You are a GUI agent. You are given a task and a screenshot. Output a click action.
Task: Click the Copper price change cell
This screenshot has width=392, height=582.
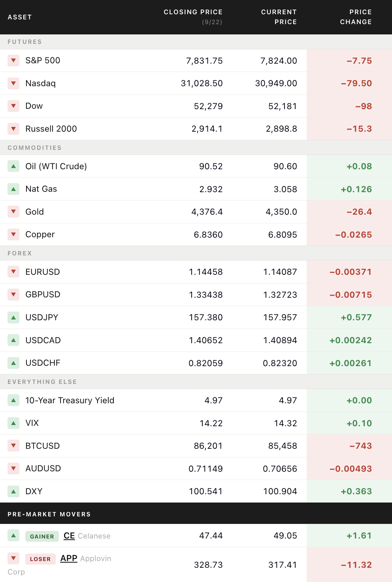349,234
